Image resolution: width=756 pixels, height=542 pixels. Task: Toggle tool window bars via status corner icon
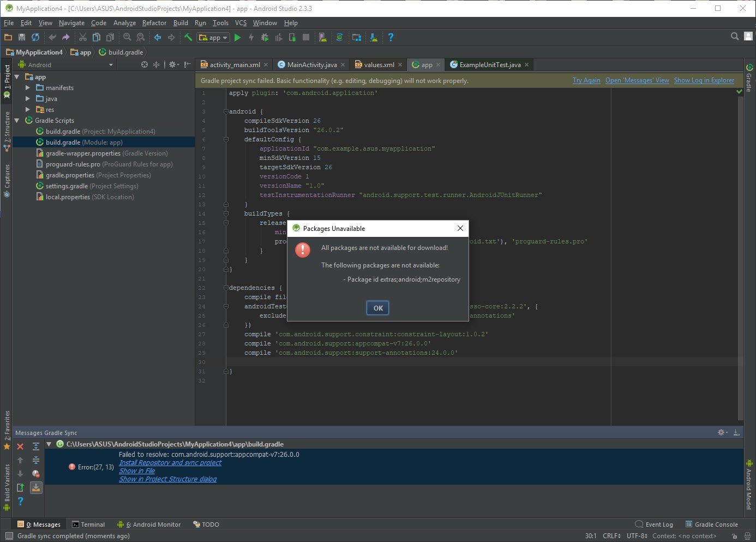point(9,536)
